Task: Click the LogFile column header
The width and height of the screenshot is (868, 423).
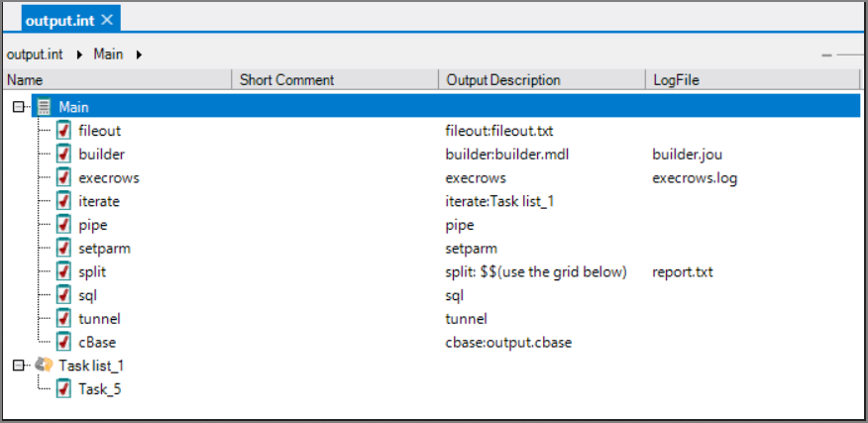Action: [x=677, y=80]
